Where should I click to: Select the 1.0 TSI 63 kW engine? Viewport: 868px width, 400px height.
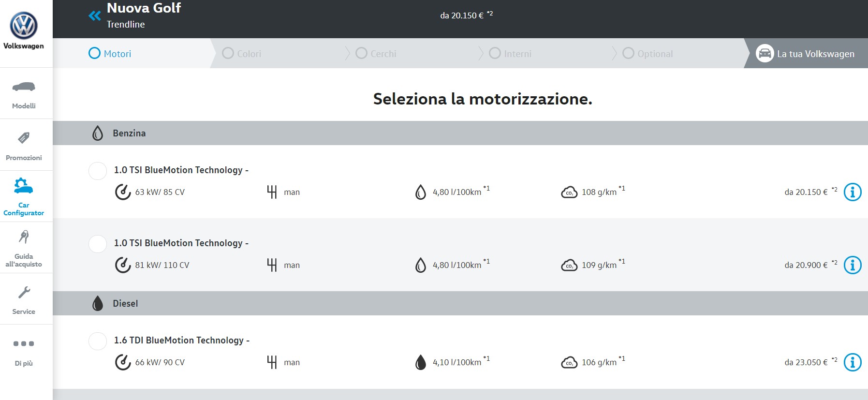click(98, 171)
